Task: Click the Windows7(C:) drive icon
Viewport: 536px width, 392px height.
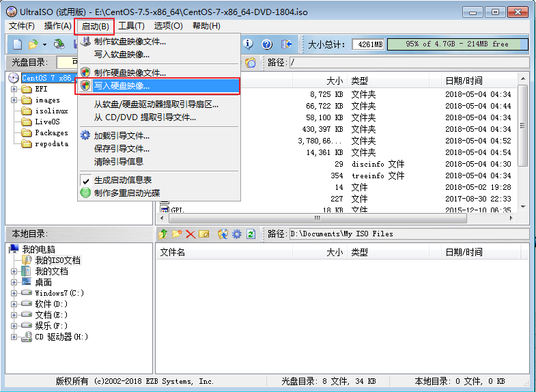Action: click(27, 293)
